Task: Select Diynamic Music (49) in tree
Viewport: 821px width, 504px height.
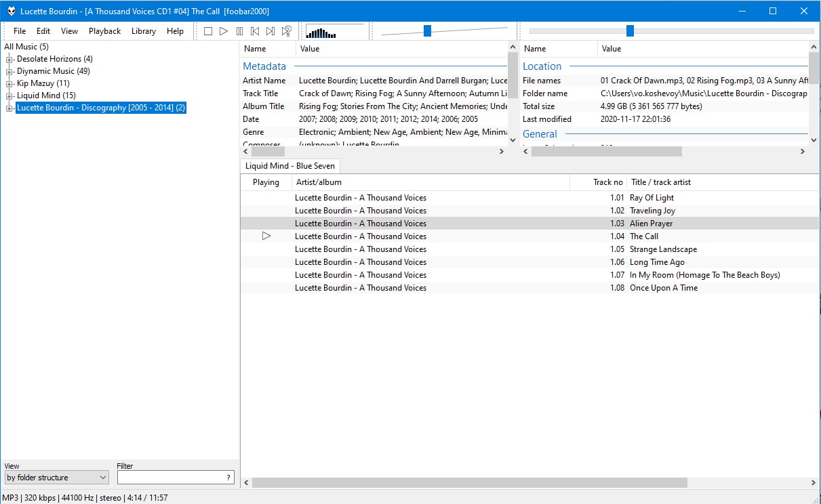Action: 54,71
